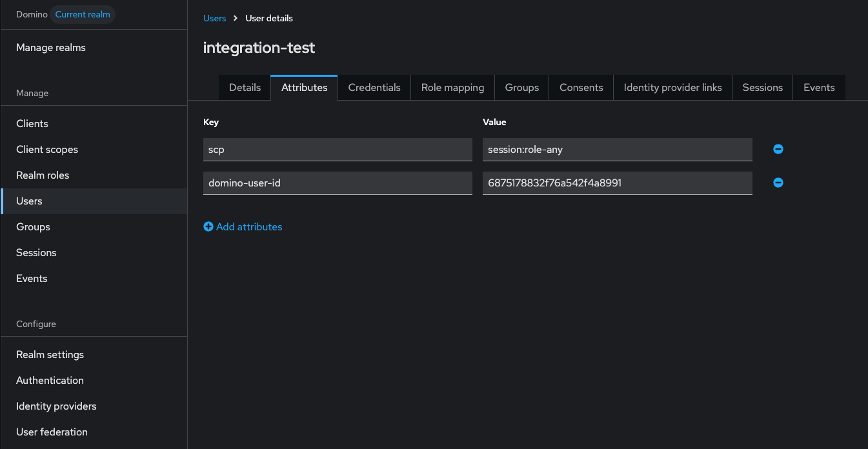Open Identity provider links tab
Image resolution: width=868 pixels, height=449 pixels.
click(672, 88)
